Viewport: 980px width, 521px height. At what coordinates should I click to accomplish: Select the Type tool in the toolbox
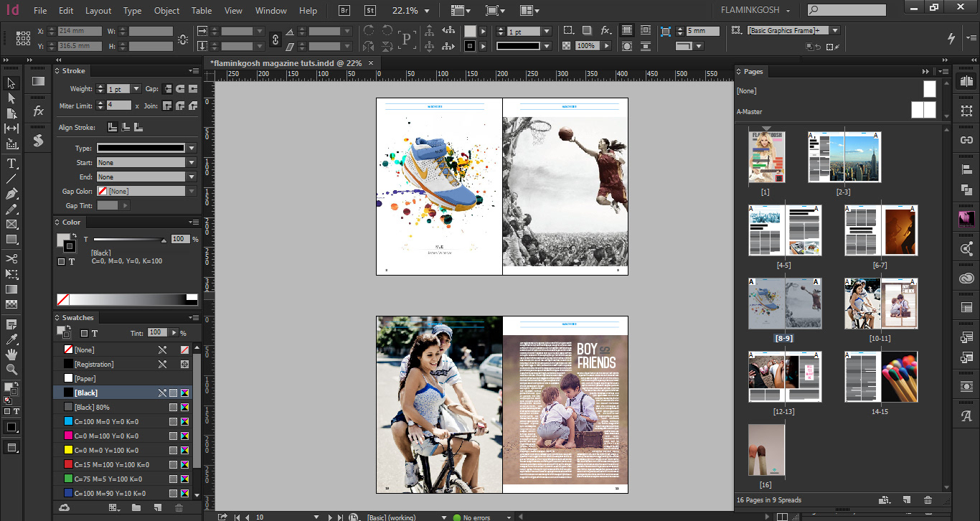[x=11, y=163]
